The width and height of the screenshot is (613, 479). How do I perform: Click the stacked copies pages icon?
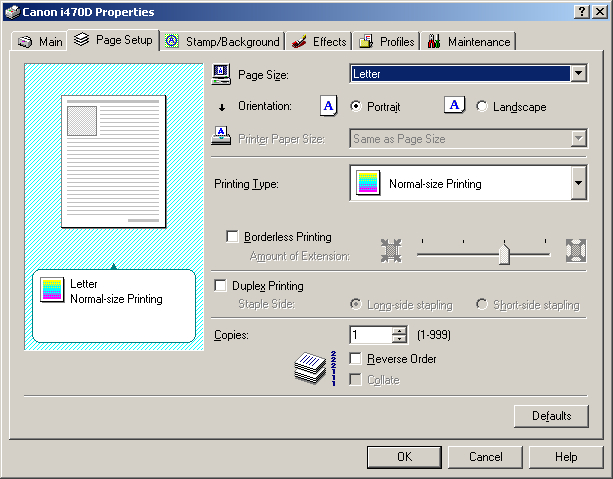311,369
